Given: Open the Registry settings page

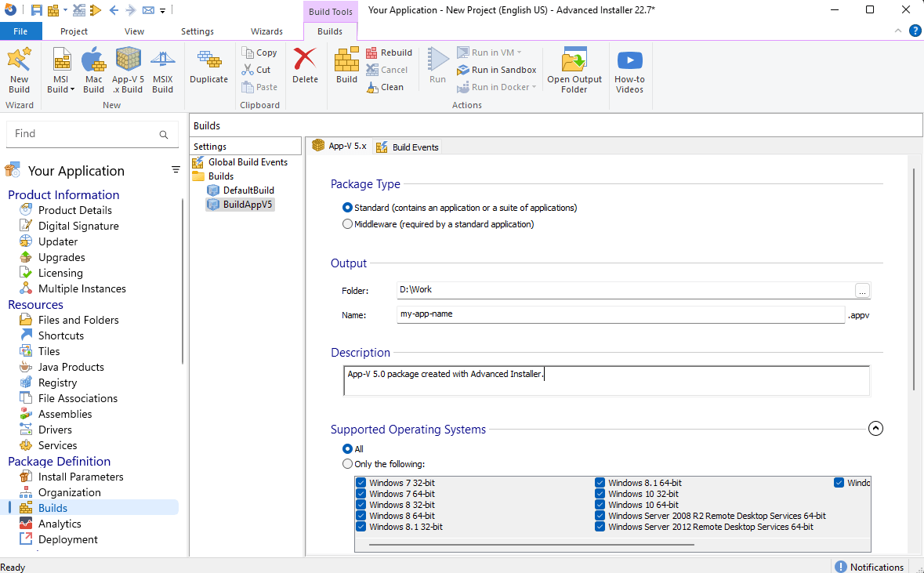Looking at the screenshot, I should point(58,382).
